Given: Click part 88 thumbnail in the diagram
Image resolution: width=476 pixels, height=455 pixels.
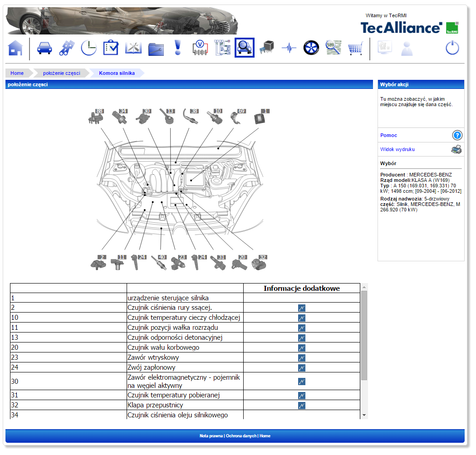Looking at the screenshot, I should pos(94,116).
